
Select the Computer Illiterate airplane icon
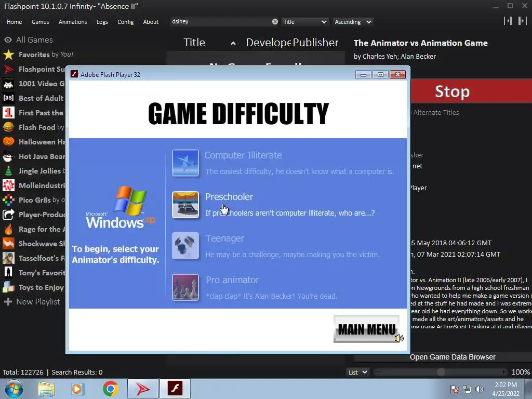pyautogui.click(x=185, y=163)
